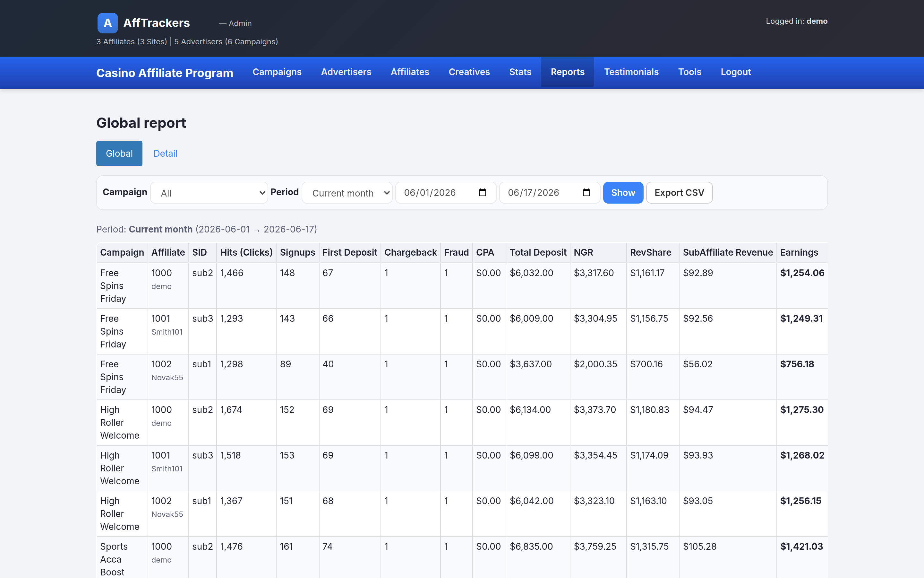Viewport: 924px width, 578px height.
Task: Click the Fraud column header
Action: click(456, 252)
